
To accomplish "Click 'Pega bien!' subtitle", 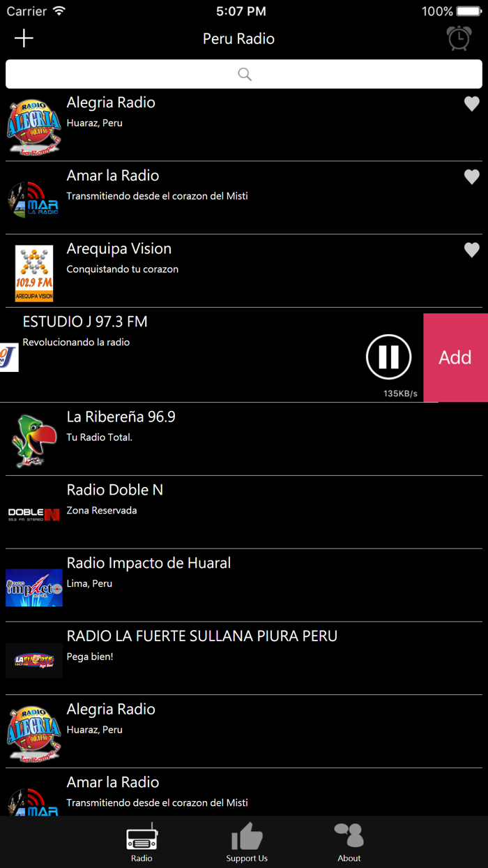I will click(x=89, y=657).
